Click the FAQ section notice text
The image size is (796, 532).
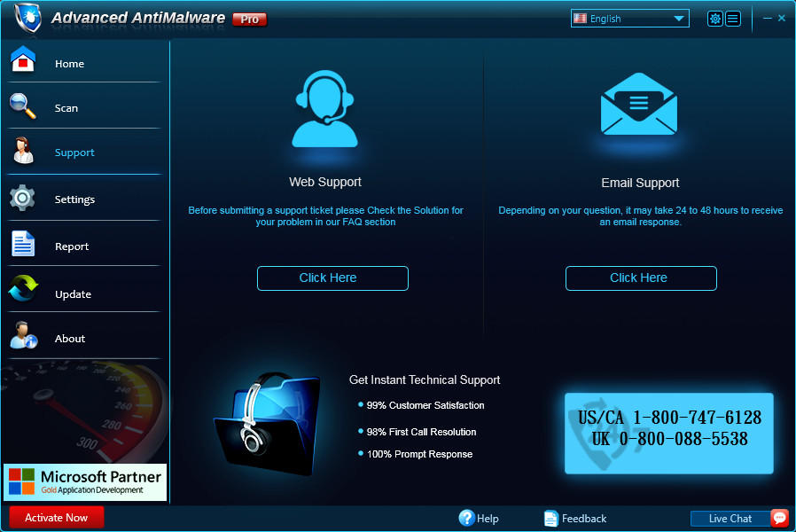(325, 215)
